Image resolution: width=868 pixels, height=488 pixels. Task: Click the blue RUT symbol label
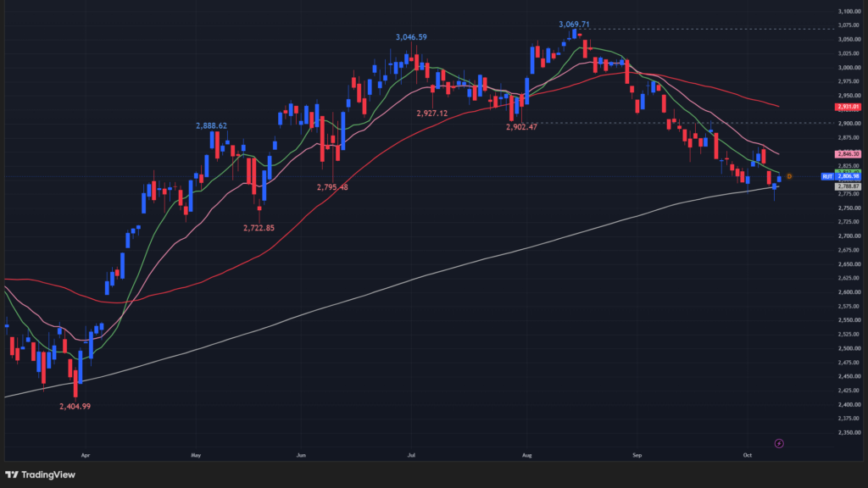[827, 176]
